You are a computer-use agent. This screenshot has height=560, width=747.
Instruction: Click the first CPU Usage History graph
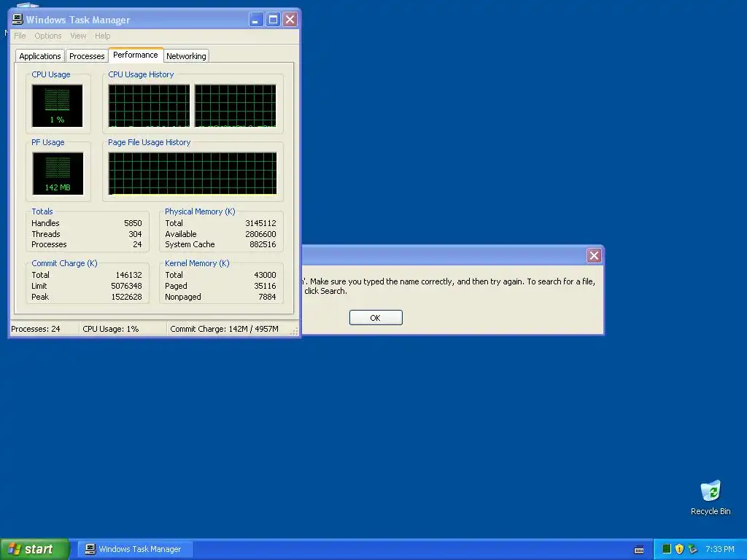tap(149, 106)
